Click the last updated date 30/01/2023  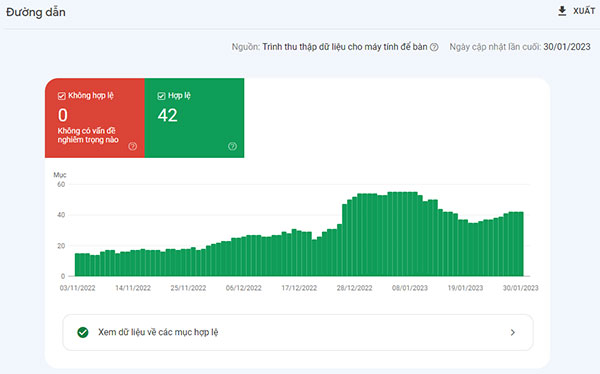coord(567,47)
